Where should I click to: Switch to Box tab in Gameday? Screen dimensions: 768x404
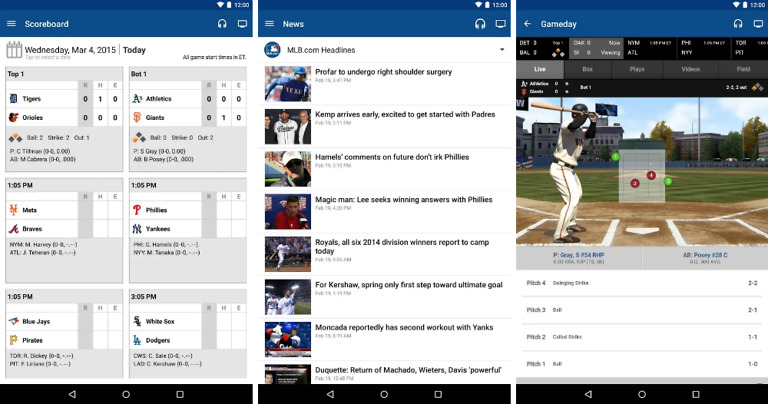coord(588,69)
